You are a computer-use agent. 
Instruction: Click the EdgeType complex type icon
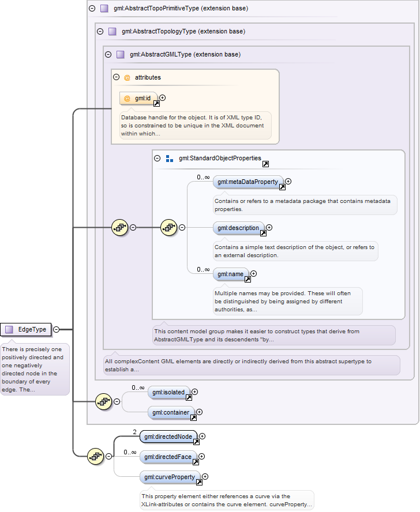point(9,329)
